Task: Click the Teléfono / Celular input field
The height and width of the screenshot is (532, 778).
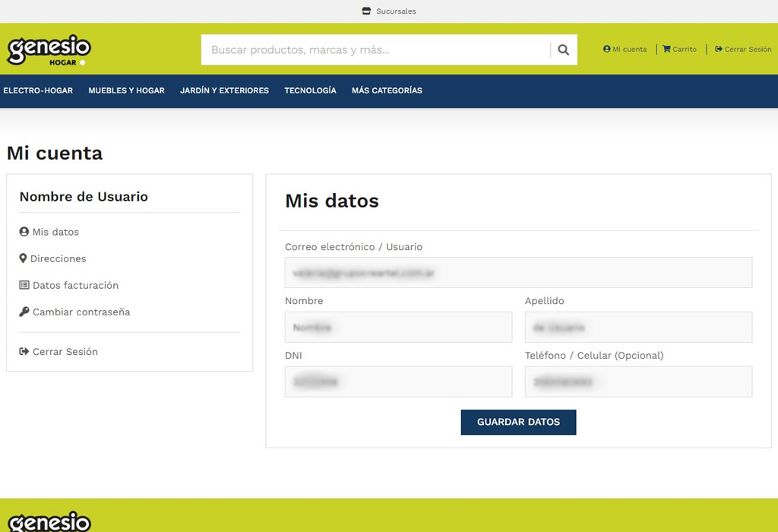Action: click(x=638, y=382)
